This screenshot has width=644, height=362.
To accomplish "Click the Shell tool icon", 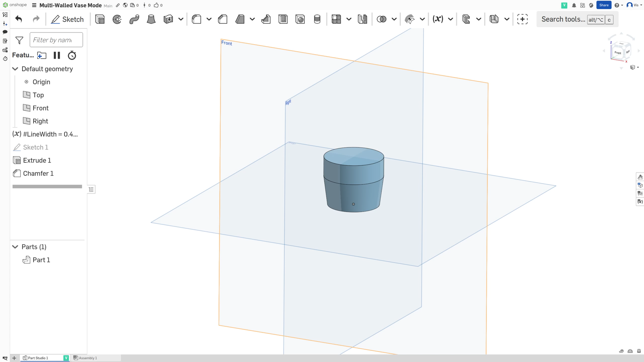I will (283, 19).
